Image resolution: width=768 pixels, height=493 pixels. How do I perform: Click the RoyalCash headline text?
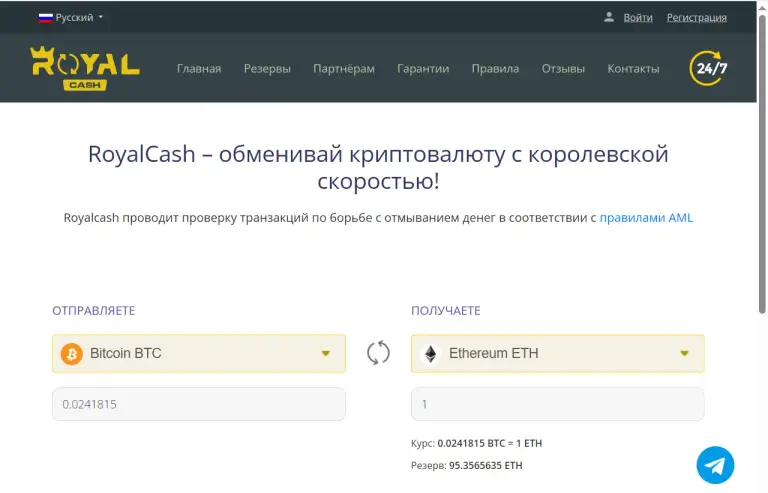point(378,167)
